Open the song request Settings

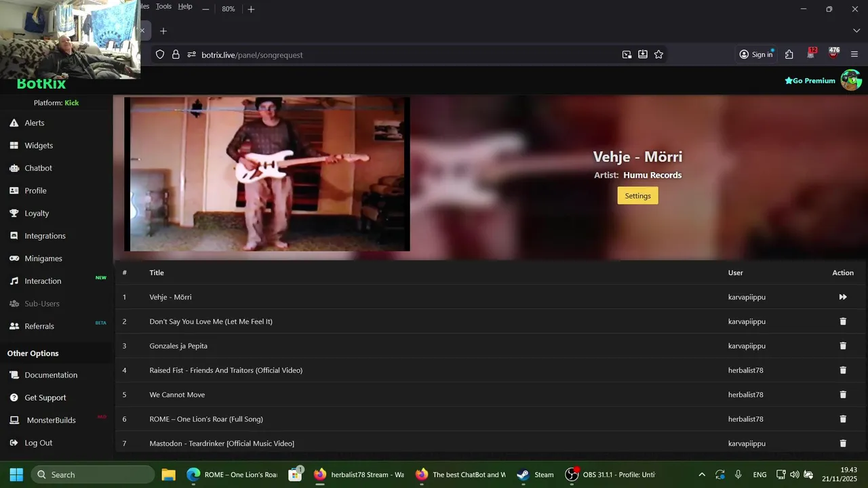point(637,196)
